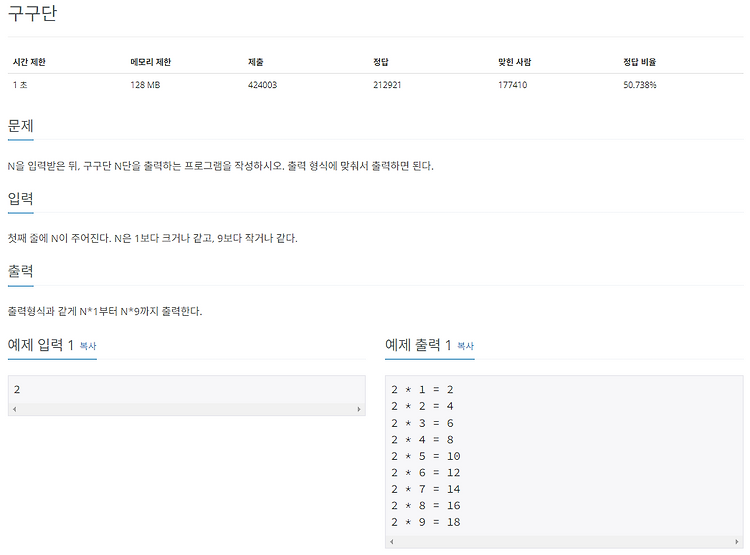Click the output line 2 * 3 = 6
750x555 pixels.
[422, 423]
